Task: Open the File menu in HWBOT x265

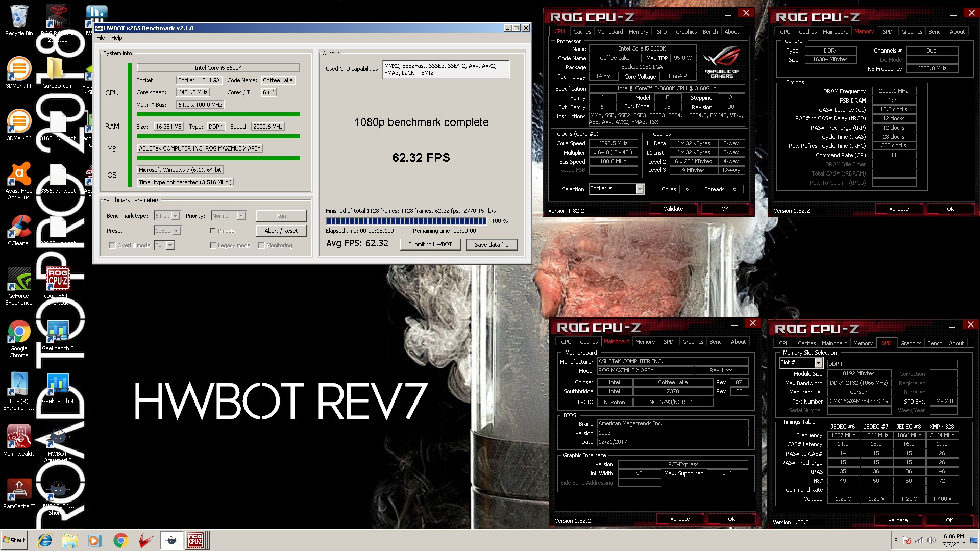Action: 101,38
